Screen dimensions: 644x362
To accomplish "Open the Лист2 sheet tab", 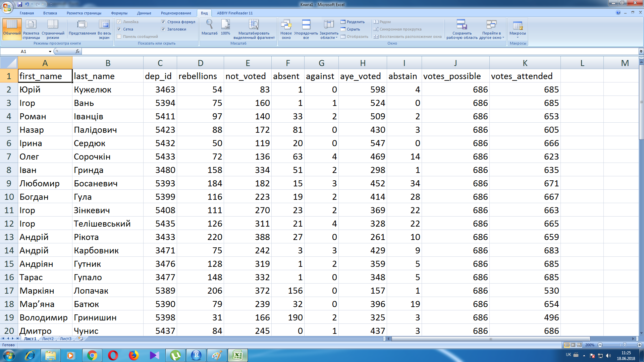I will [48, 339].
